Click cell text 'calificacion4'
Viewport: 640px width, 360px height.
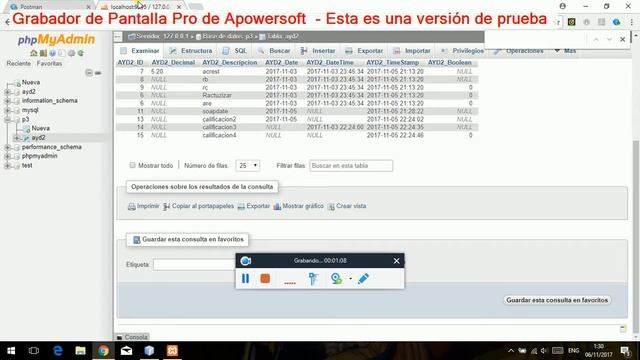pyautogui.click(x=219, y=135)
